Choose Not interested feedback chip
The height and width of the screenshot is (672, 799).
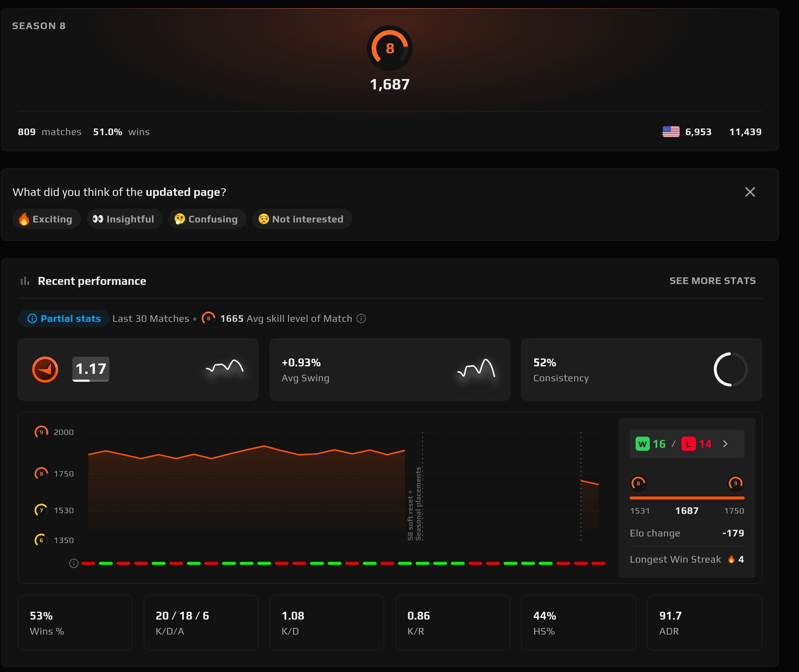point(302,219)
